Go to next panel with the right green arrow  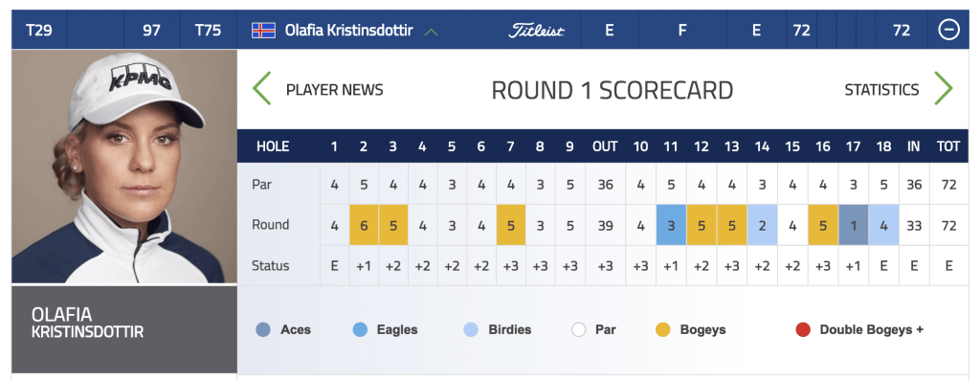943,88
